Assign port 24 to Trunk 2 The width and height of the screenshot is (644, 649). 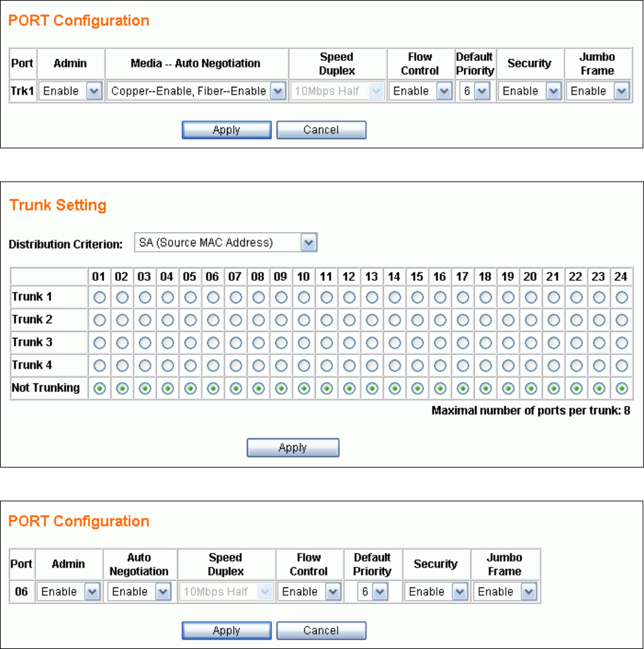621,320
